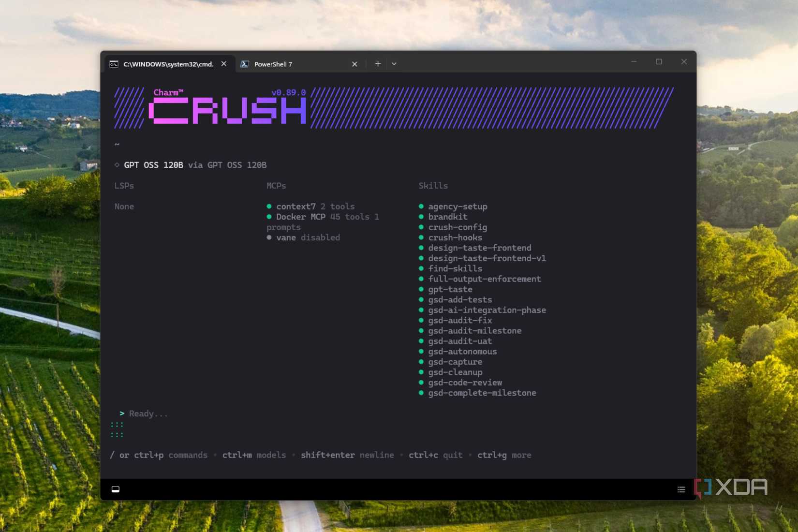Click the LSPs heading
798x532 pixels.
click(x=124, y=186)
